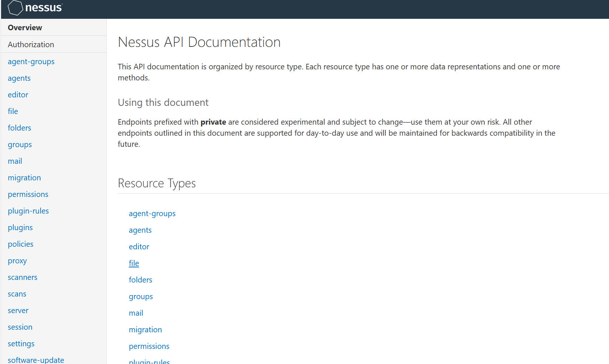This screenshot has height=364, width=609.
Task: Open folders under Resource Types
Action: [x=141, y=280]
